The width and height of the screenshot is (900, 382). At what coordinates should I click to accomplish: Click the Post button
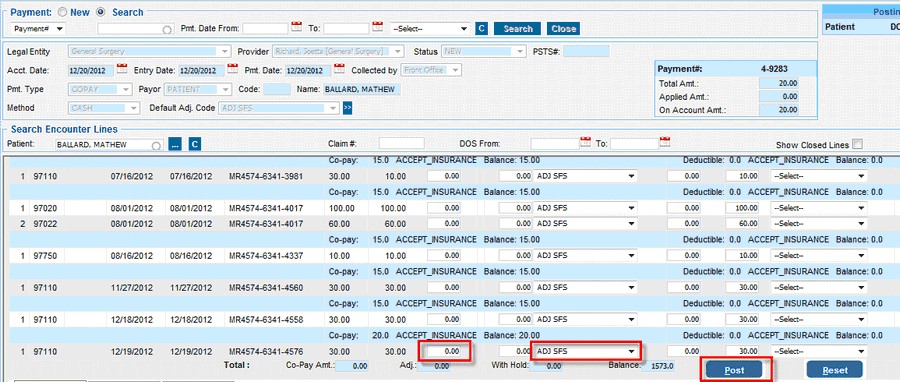tap(735, 370)
